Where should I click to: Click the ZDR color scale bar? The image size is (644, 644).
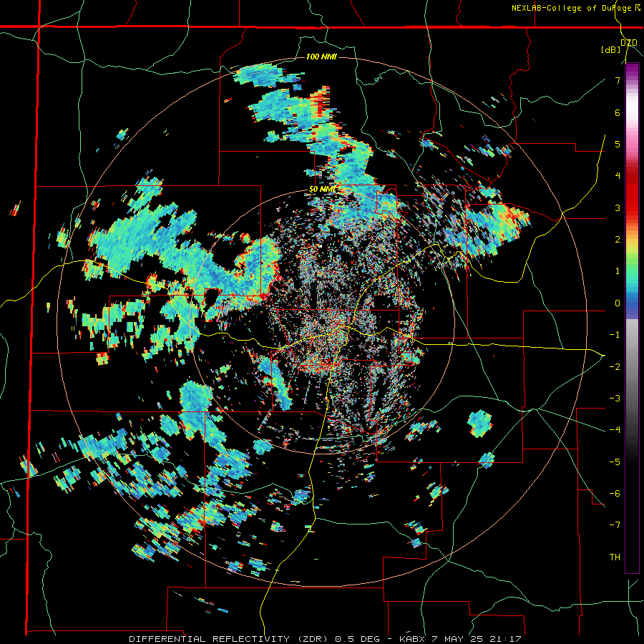(632, 318)
